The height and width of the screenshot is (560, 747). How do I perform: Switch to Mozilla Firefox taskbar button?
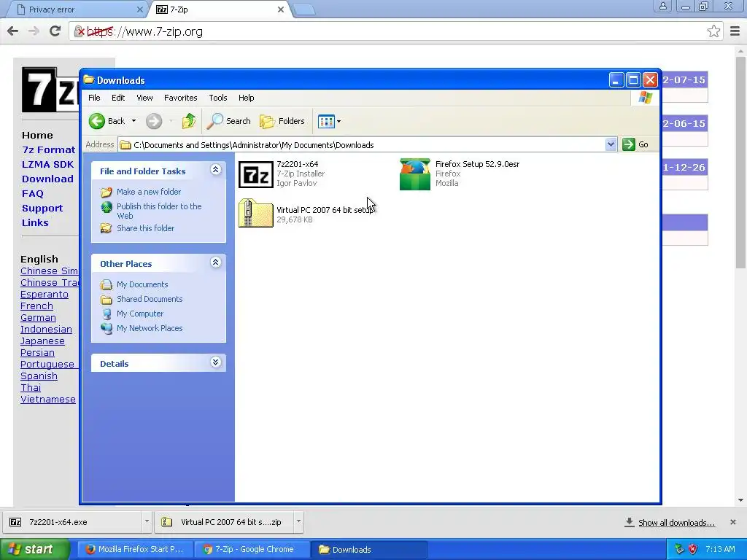136,550
